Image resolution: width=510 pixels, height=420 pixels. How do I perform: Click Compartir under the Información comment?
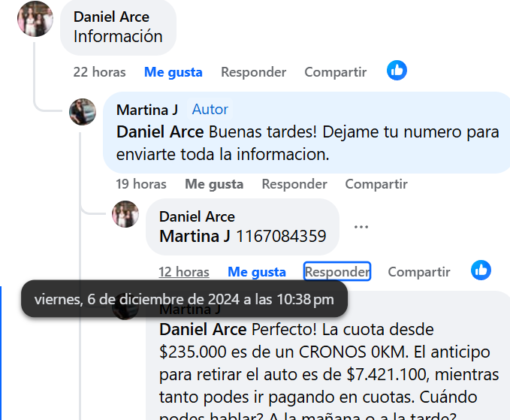click(x=335, y=72)
